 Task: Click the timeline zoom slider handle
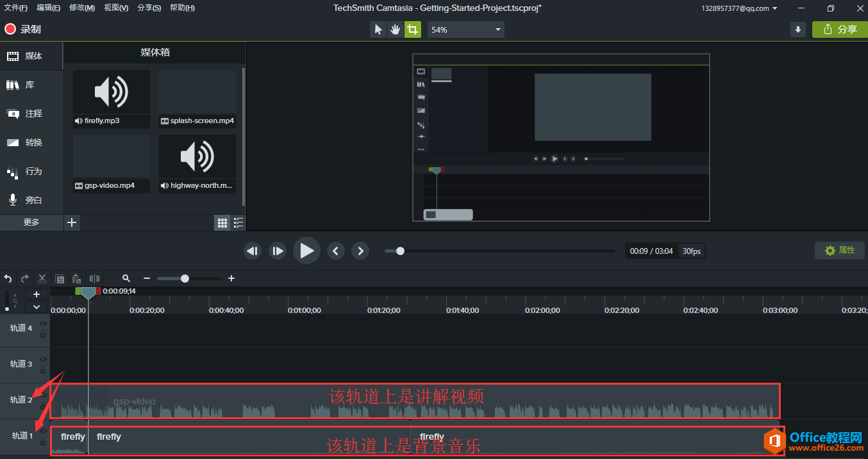point(185,278)
